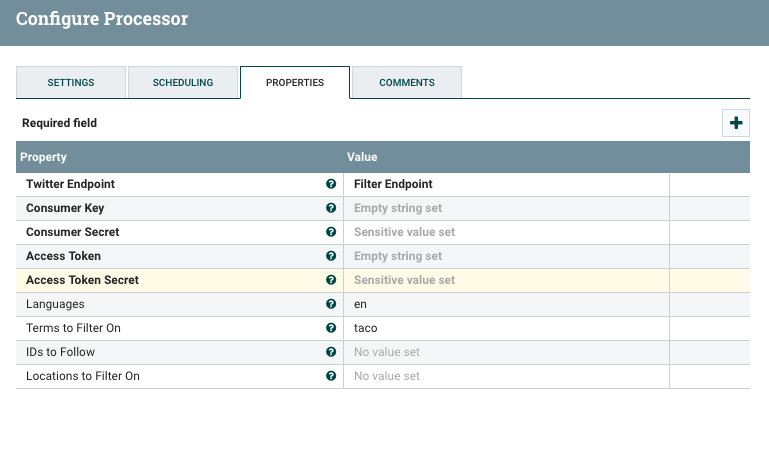Click help icon next to Consumer Secret
The width and height of the screenshot is (769, 451).
330,232
